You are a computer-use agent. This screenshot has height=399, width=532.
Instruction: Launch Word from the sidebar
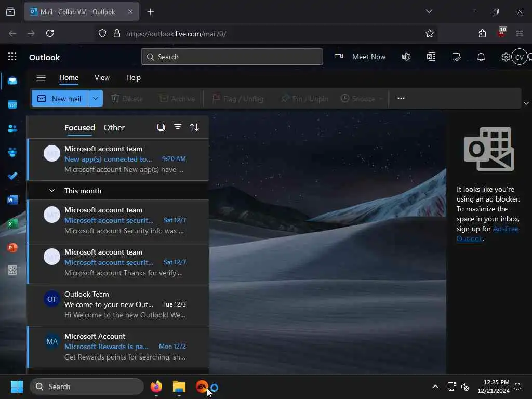coord(12,200)
